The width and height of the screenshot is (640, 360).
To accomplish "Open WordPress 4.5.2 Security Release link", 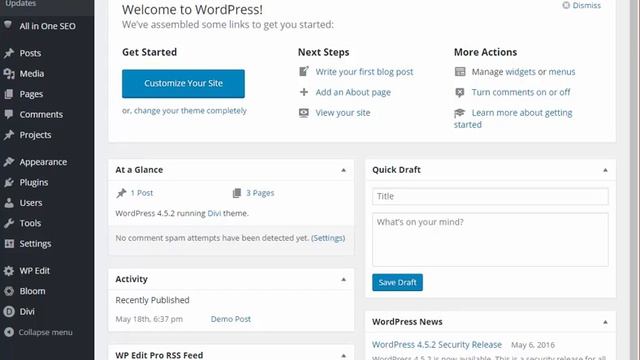I will 437,345.
